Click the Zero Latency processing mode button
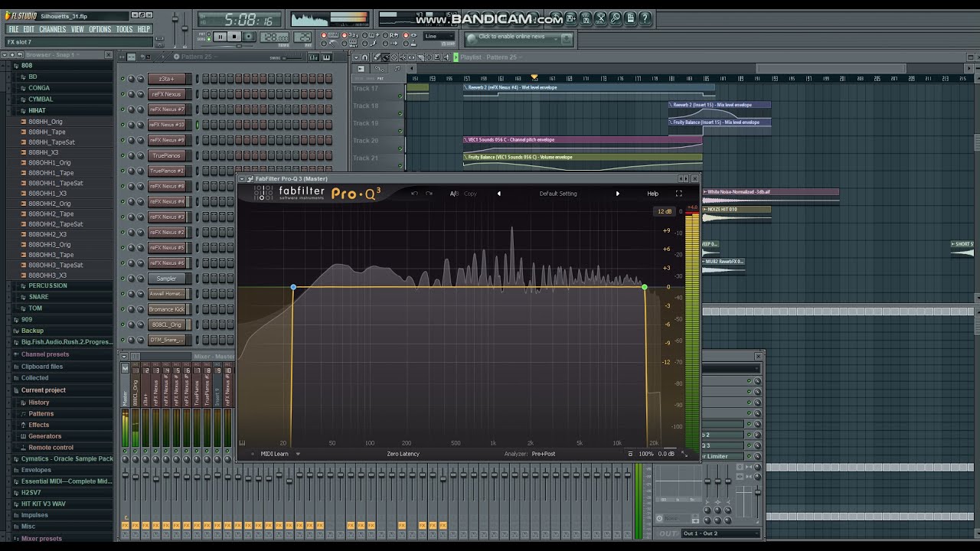980x551 pixels. click(x=403, y=454)
